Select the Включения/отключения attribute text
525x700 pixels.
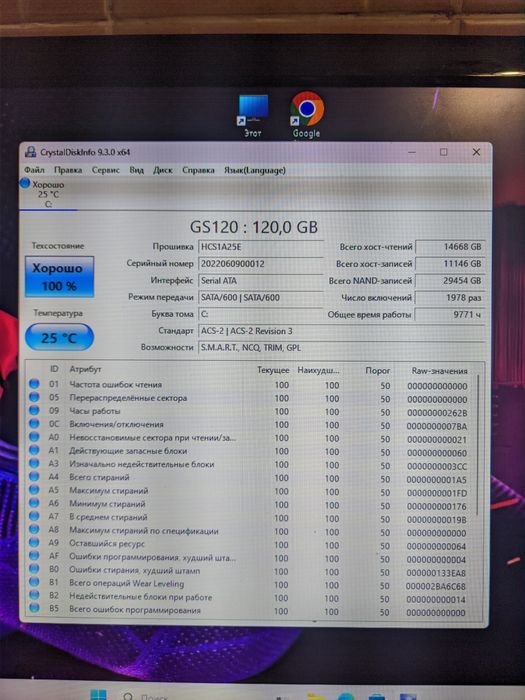click(117, 424)
